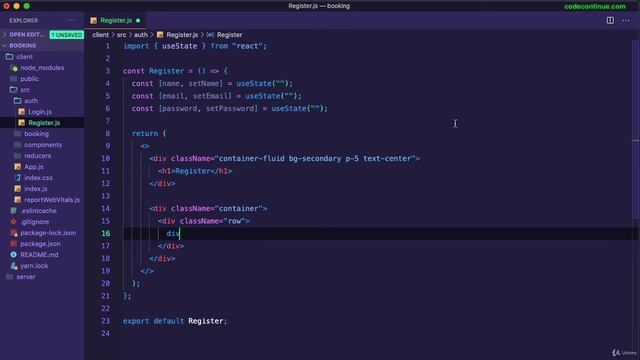Open the .gitignore file

point(35,222)
